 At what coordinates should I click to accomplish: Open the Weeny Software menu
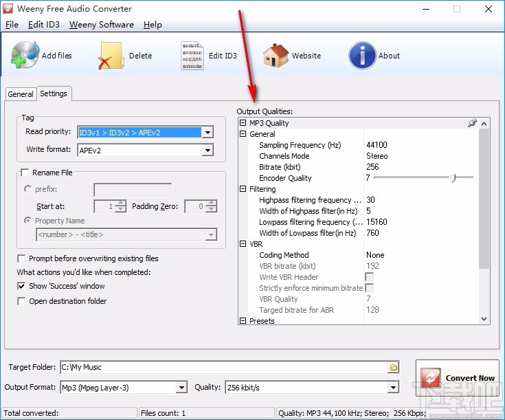pos(102,25)
